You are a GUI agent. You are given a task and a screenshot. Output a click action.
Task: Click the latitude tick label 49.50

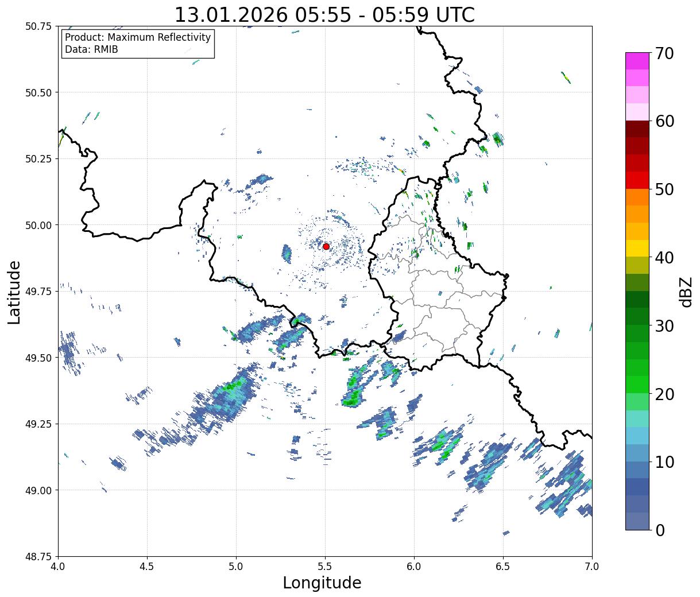[38, 358]
